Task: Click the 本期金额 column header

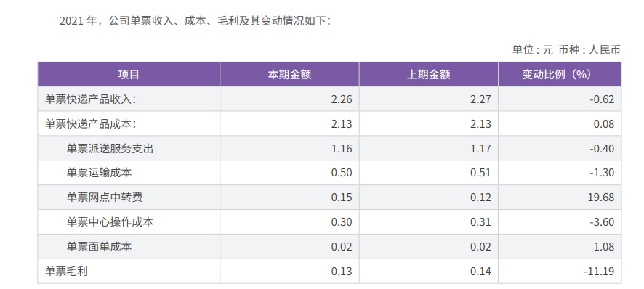Action: (x=289, y=74)
